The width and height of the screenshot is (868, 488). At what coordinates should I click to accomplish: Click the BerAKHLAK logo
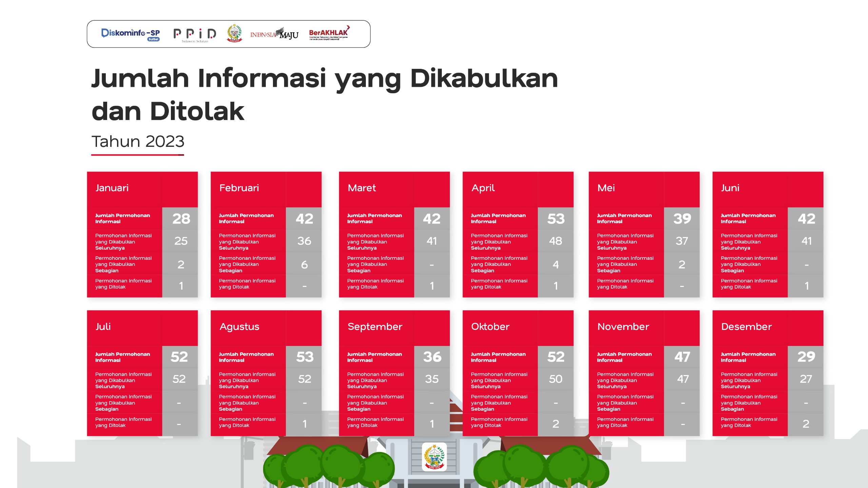point(329,34)
